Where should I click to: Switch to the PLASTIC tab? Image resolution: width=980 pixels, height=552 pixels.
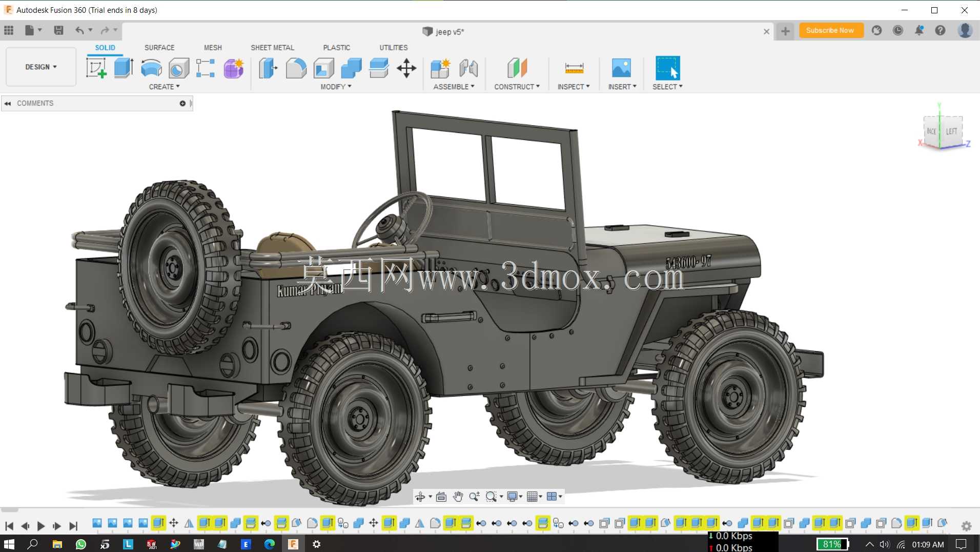pyautogui.click(x=337, y=48)
